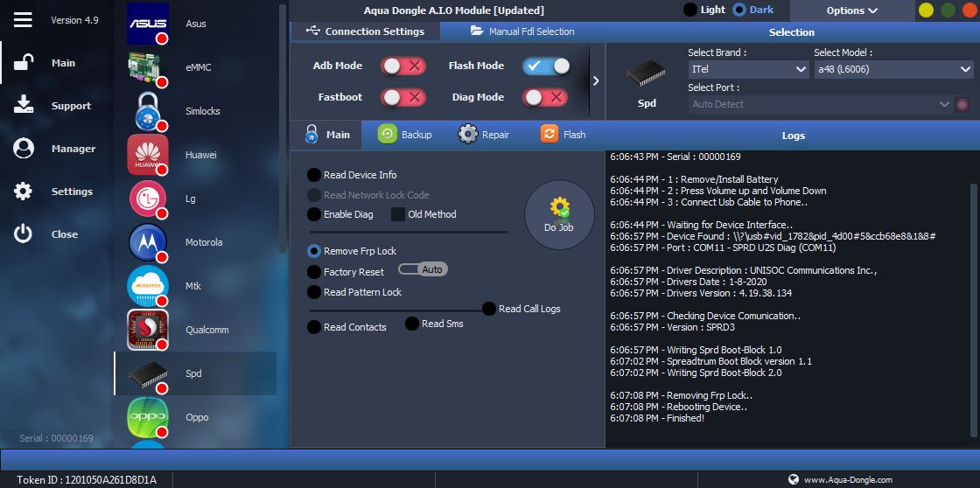
Task: Click the Logs panel scrollbar
Action: 975,310
